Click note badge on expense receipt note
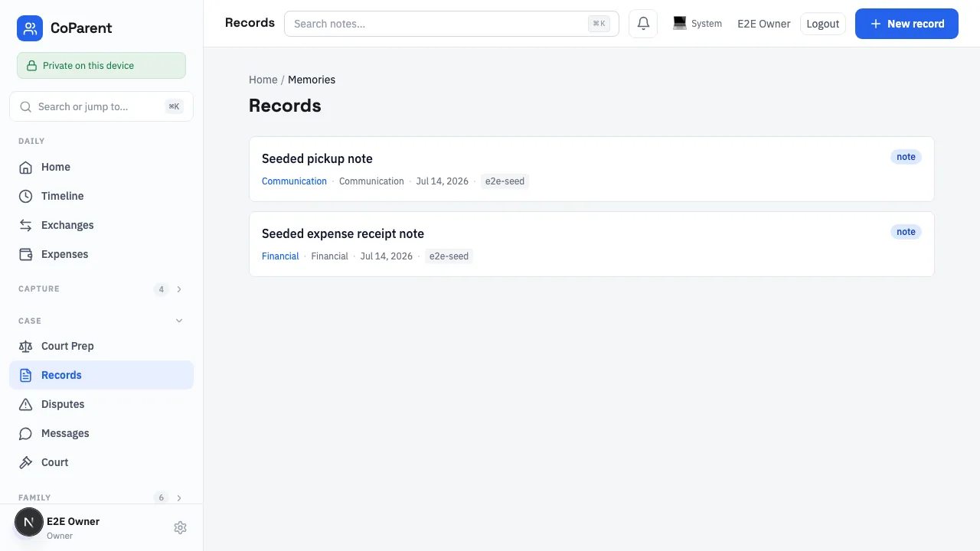The height and width of the screenshot is (551, 980). (906, 232)
